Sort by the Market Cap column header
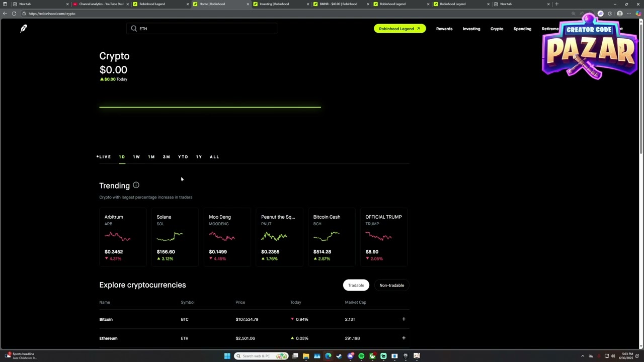This screenshot has width=644, height=362. coord(355,302)
